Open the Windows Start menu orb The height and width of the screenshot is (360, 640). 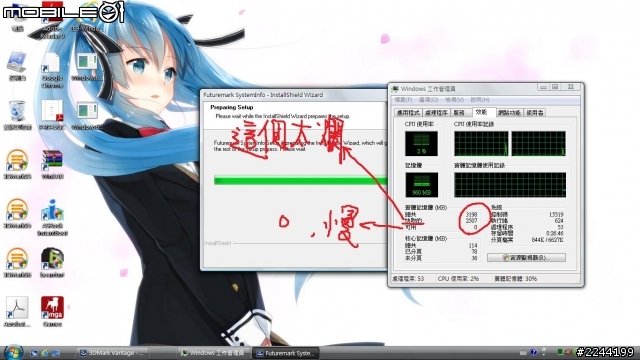(x=13, y=353)
